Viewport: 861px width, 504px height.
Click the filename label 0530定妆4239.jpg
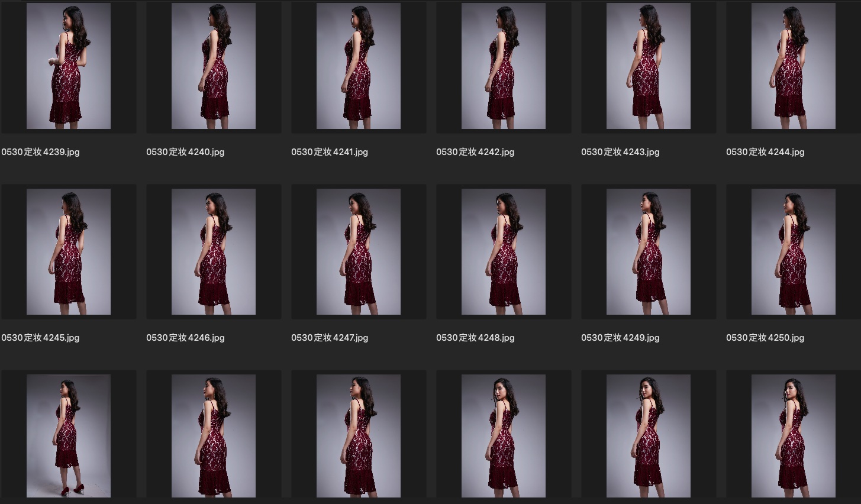tap(40, 152)
